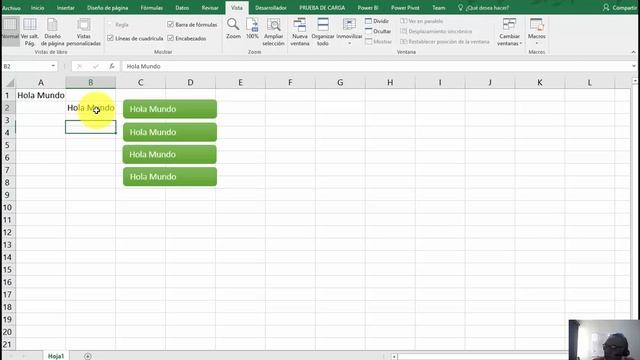Screen dimensions: 640x360
Task: Click the Ocultar hide window button
Action: [x=378, y=31]
